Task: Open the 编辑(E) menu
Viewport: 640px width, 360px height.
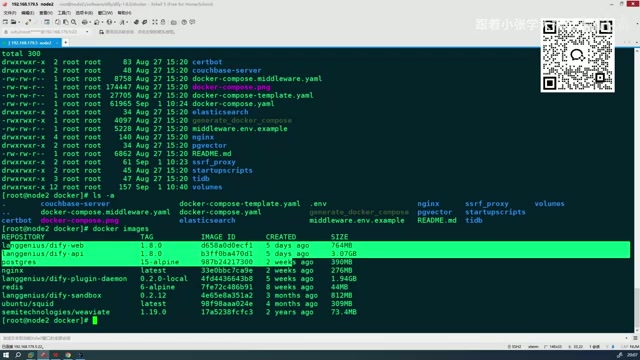Action: (x=28, y=13)
